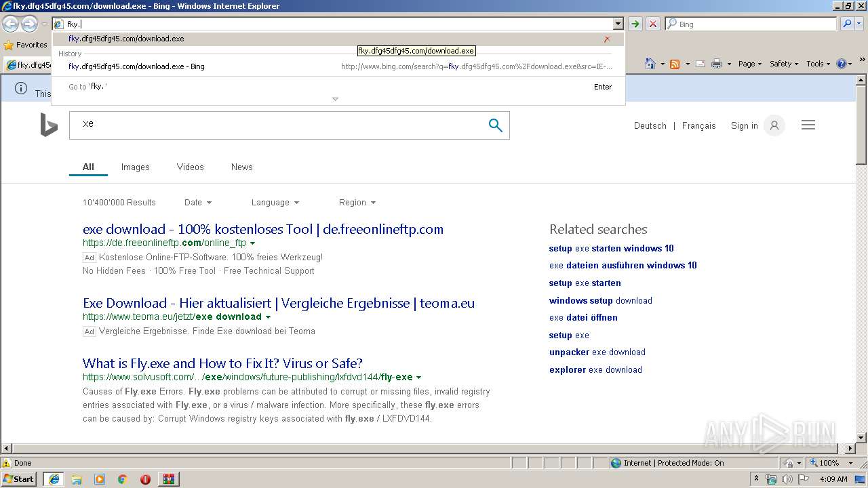Image resolution: width=868 pixels, height=488 pixels.
Task: Click the Print icon
Action: pos(716,64)
